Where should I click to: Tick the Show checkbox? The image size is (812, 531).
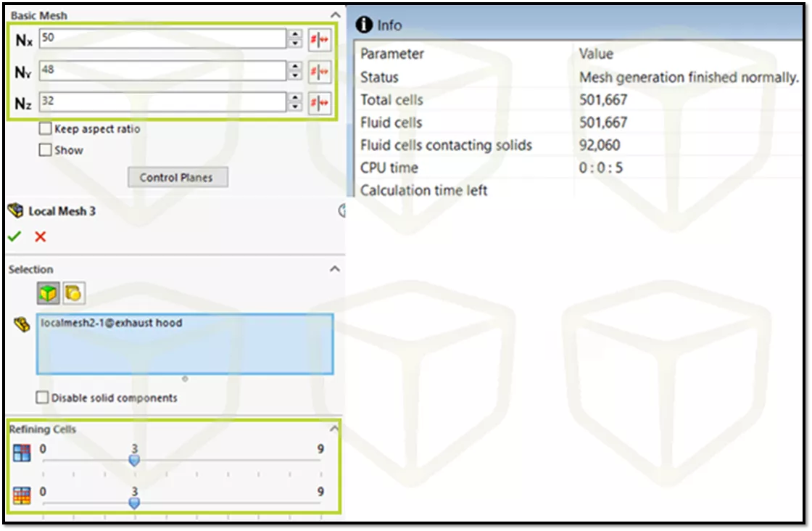(46, 150)
